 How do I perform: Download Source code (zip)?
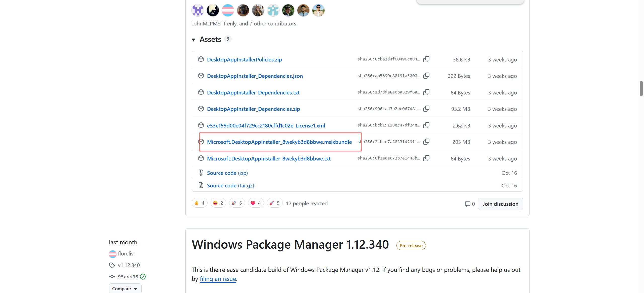(227, 173)
